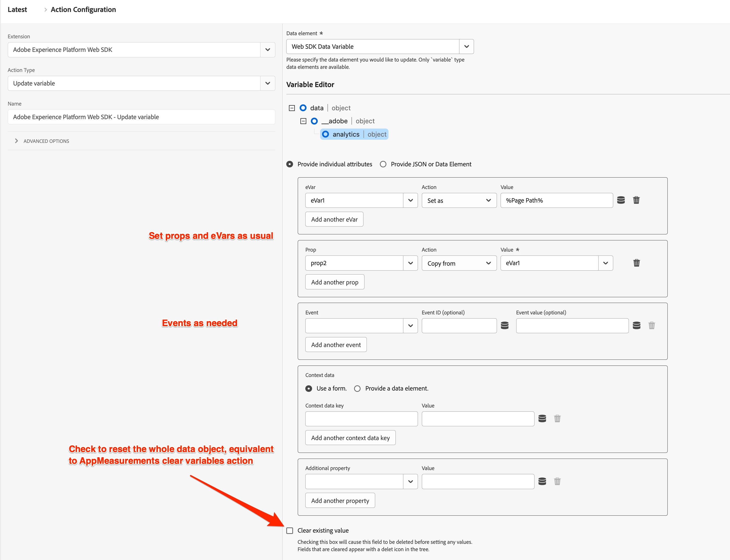Viewport: 730px width, 560px height.
Task: Collapse the data object tree node
Action: [292, 108]
